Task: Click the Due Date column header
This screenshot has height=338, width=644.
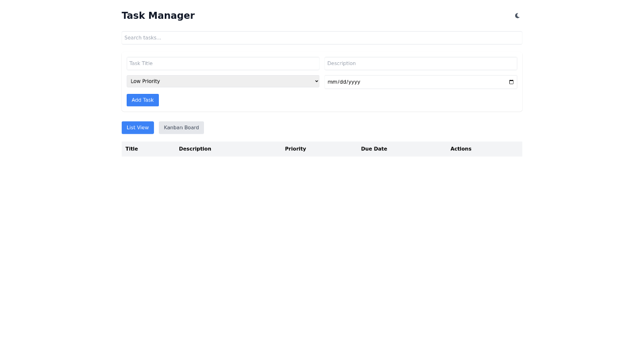Action: (x=374, y=149)
